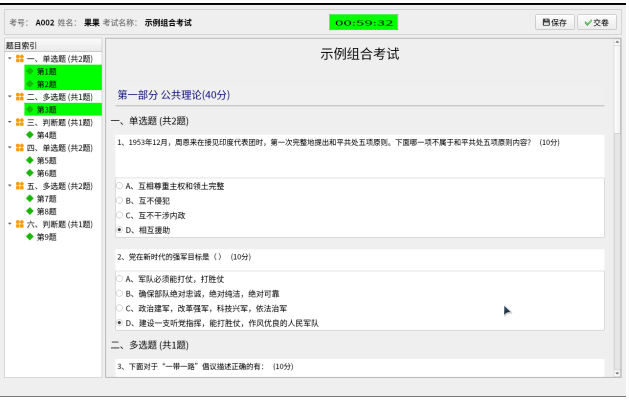Select option A 互相尊重主权和领土完整
This screenshot has width=629, height=400.
[x=120, y=186]
